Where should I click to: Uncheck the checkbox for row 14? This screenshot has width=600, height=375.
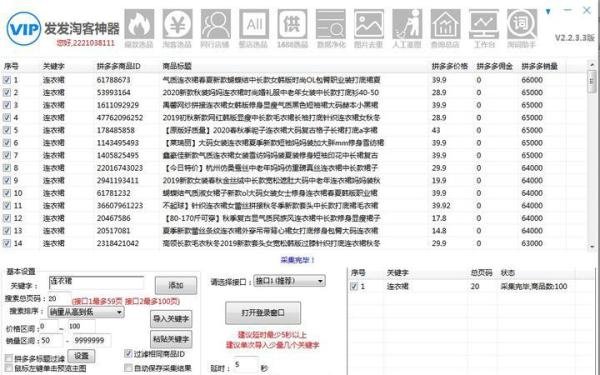[x=7, y=243]
